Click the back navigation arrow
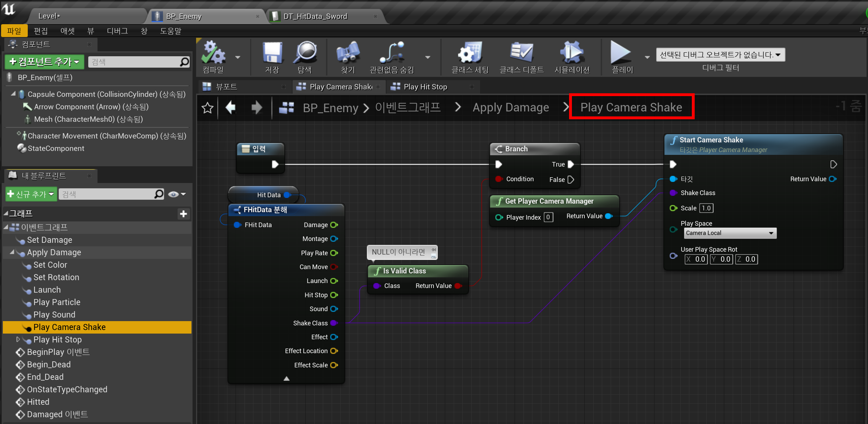The height and width of the screenshot is (424, 868). tap(231, 107)
